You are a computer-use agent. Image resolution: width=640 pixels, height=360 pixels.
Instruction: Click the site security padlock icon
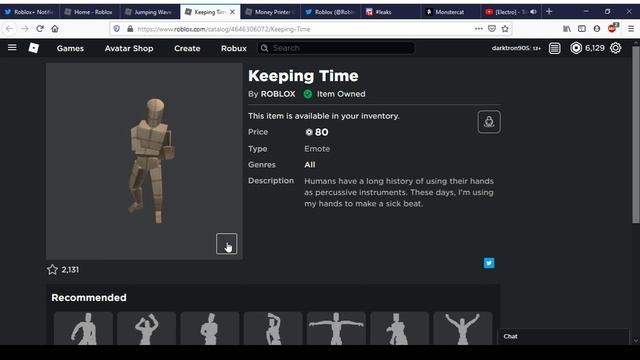[130, 29]
